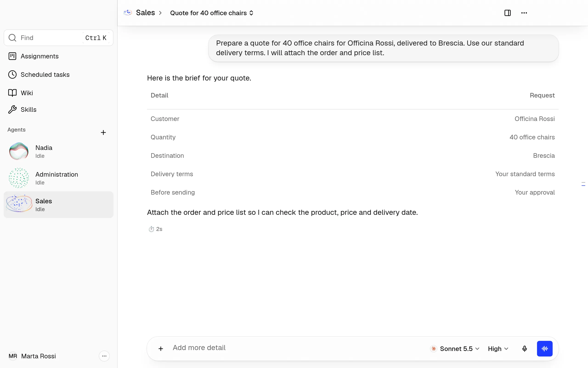Focus the Find search field

59,38
